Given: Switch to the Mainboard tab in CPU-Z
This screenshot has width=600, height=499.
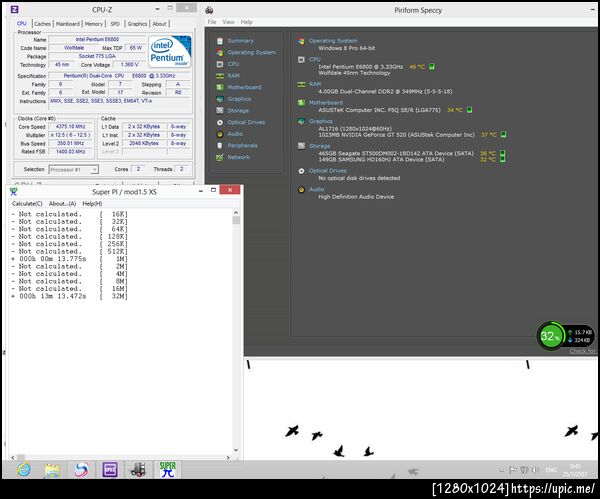Looking at the screenshot, I should (x=68, y=24).
